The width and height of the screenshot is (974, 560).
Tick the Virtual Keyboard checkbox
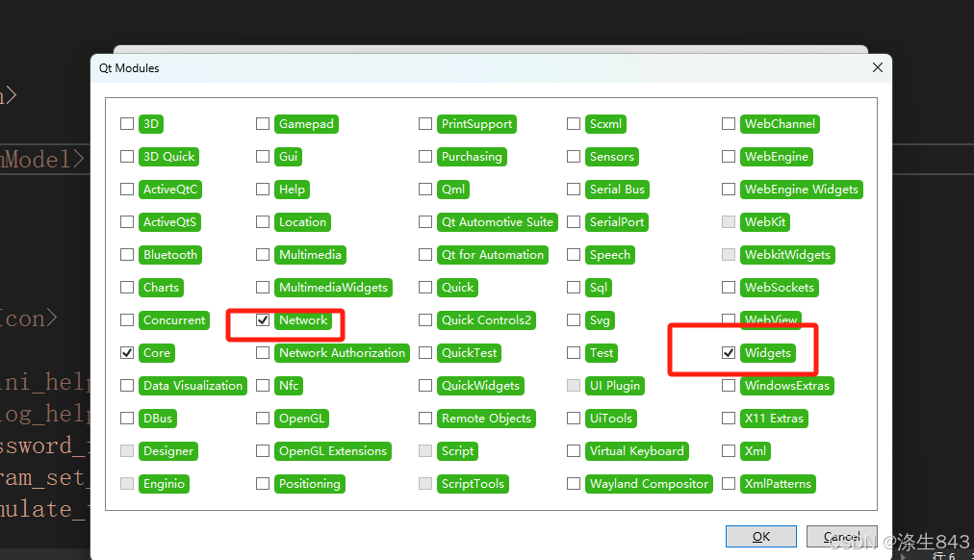(574, 450)
